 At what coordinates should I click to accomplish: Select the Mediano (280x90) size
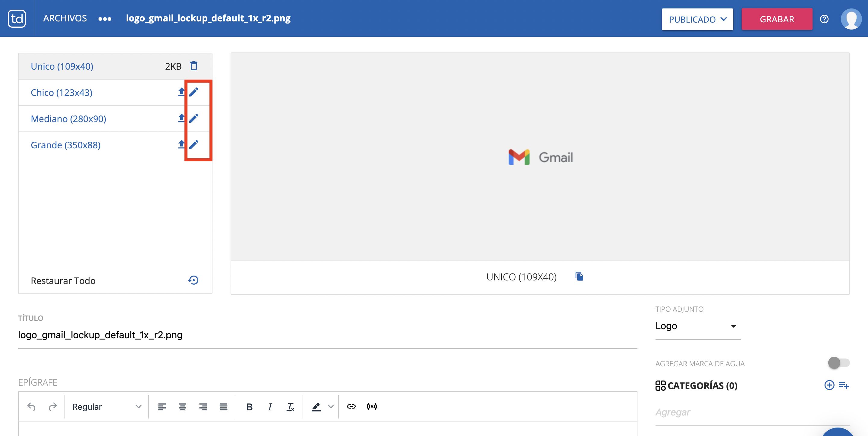(68, 119)
